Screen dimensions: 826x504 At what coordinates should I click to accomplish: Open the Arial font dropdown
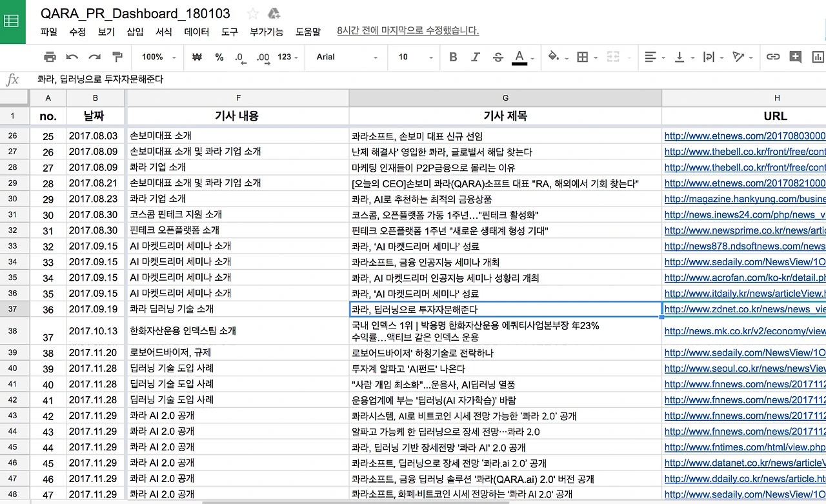click(347, 57)
